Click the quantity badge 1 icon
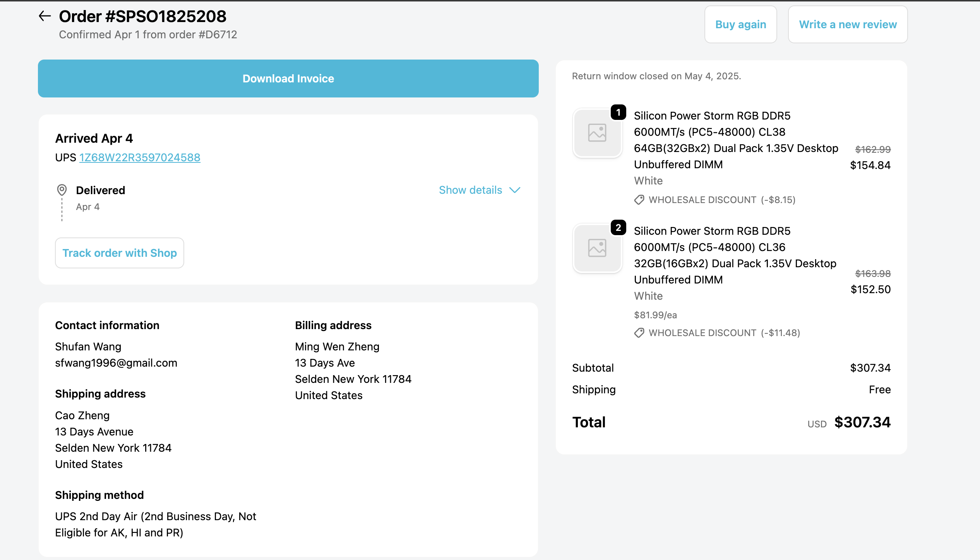This screenshot has height=560, width=980. [618, 113]
